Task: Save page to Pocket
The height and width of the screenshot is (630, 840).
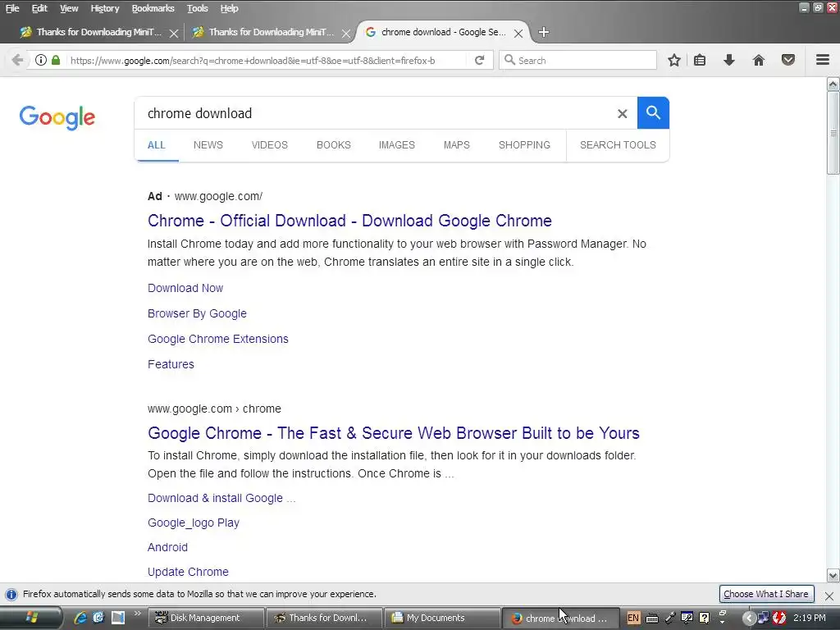Action: pos(788,60)
